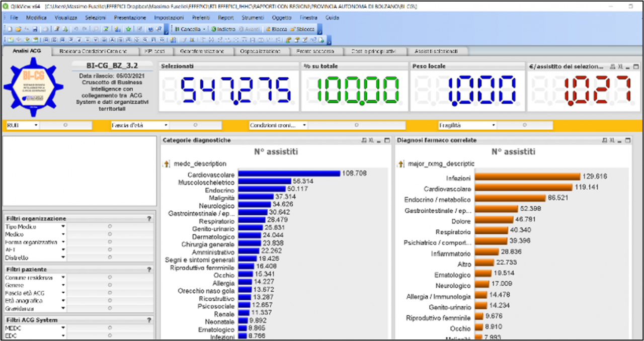
Task: Expand the Gravidanza filter dropdown
Action: point(63,308)
